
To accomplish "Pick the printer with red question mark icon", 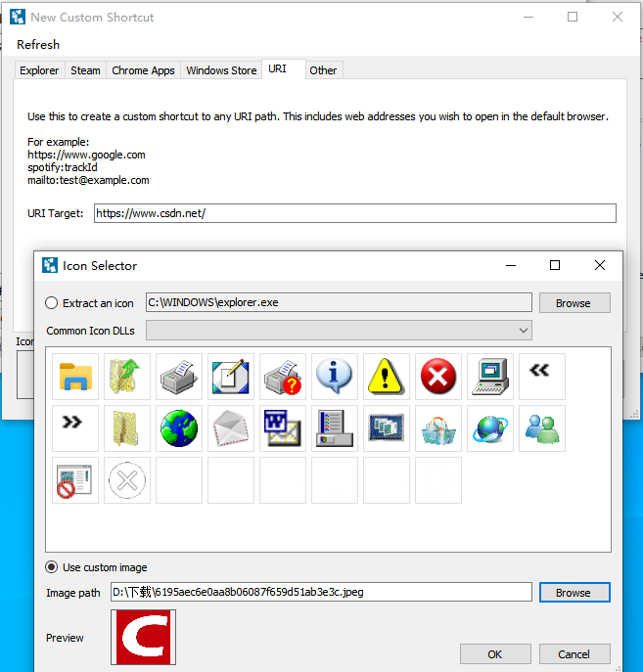I will tap(283, 377).
